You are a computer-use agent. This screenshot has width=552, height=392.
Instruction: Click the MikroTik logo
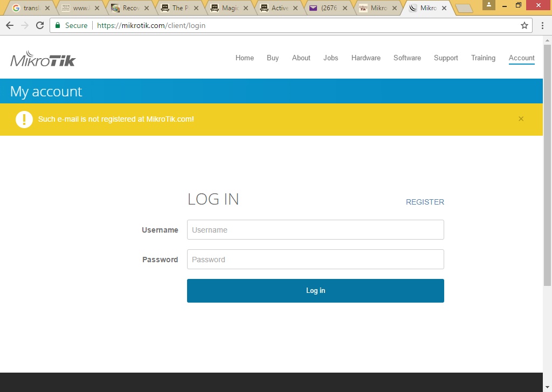[42, 59]
